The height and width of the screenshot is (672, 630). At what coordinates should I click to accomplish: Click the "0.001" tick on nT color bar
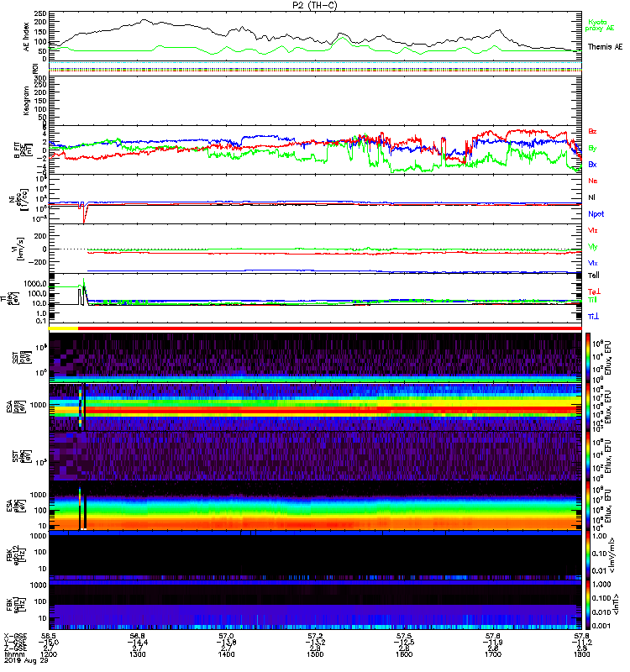(601, 626)
